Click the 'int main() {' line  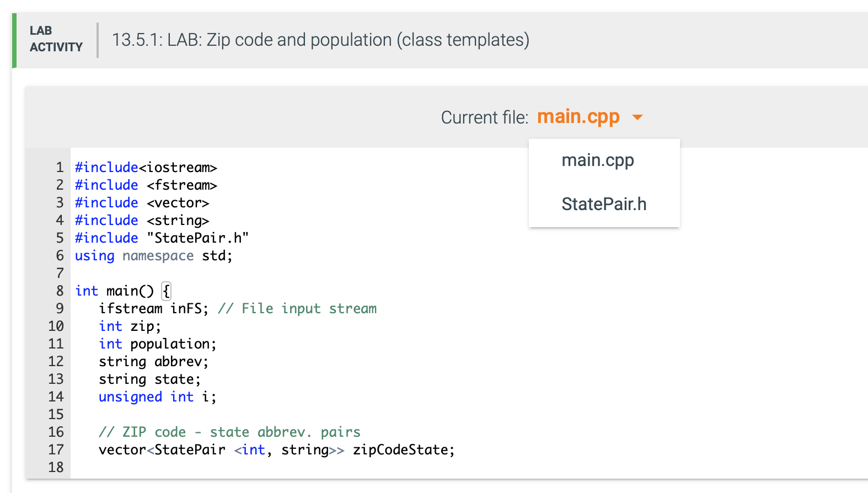(x=123, y=291)
